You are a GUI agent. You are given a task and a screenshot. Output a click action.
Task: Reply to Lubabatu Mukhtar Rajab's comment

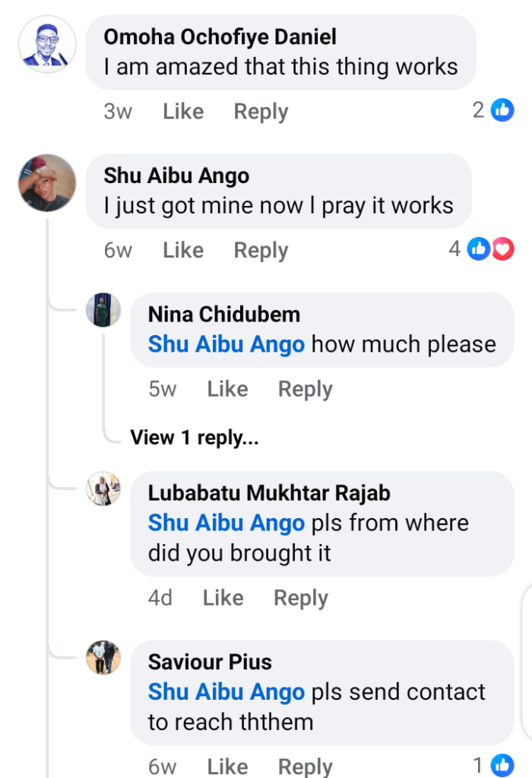click(x=301, y=598)
